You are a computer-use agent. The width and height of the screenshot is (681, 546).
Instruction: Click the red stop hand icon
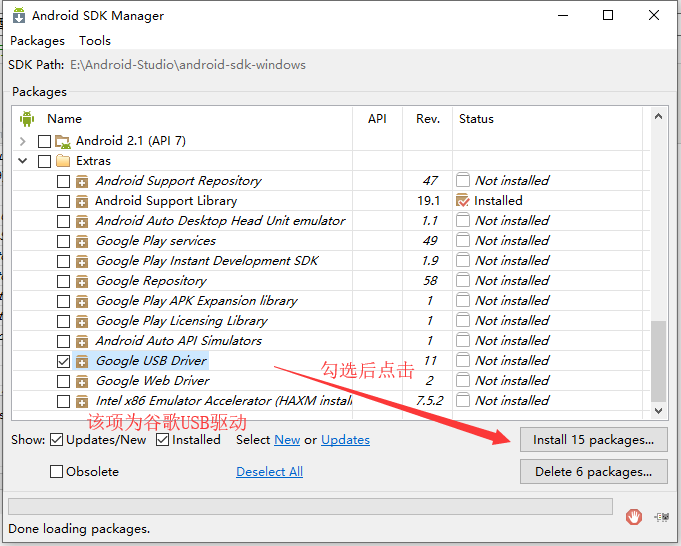634,516
